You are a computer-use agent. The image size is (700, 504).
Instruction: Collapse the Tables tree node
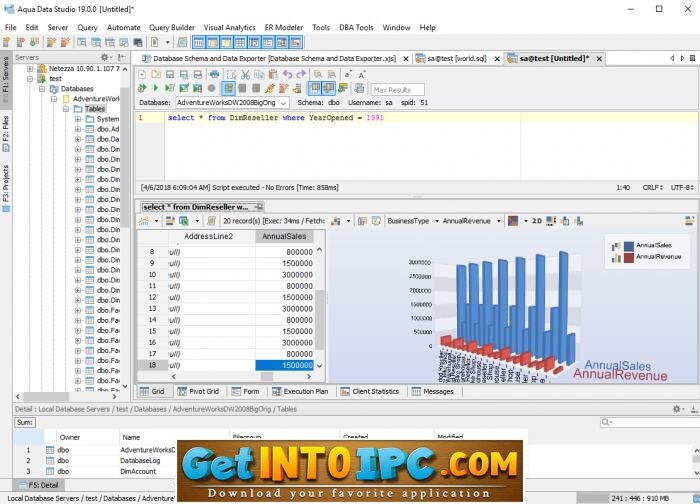pos(66,109)
